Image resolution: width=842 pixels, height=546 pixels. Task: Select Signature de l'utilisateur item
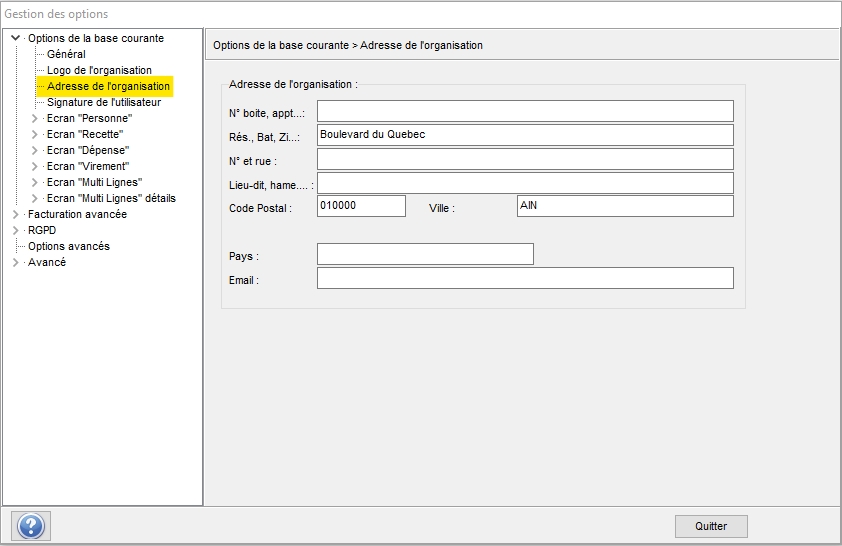pyautogui.click(x=103, y=102)
